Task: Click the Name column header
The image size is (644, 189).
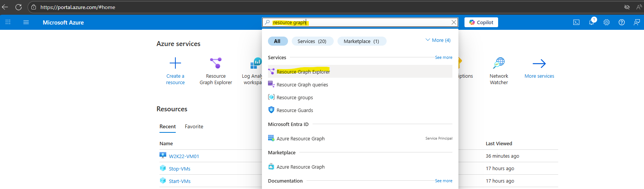Action: coord(166,143)
